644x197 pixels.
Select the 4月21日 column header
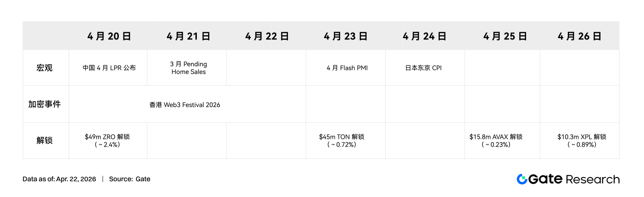click(x=188, y=36)
